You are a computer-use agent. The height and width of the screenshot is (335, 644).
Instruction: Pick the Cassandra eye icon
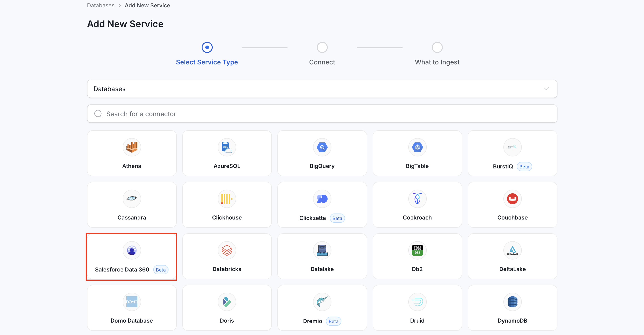click(x=132, y=199)
